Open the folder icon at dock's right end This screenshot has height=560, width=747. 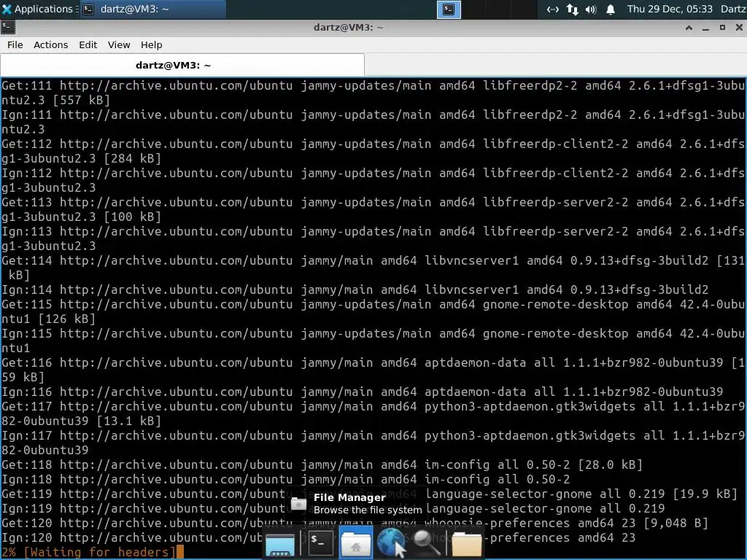(466, 544)
